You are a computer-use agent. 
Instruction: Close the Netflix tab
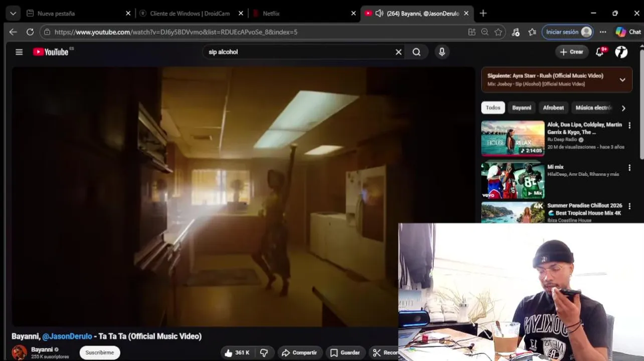[354, 14]
